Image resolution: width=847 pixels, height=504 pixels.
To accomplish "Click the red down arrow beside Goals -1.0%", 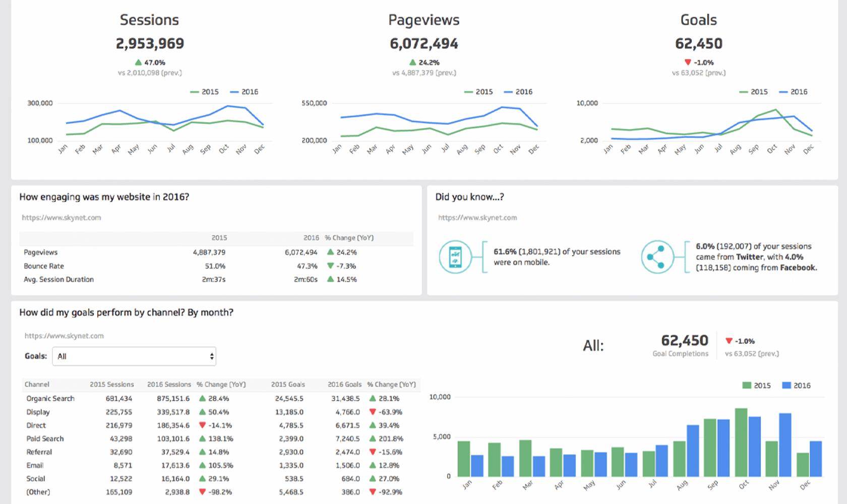I will [687, 62].
